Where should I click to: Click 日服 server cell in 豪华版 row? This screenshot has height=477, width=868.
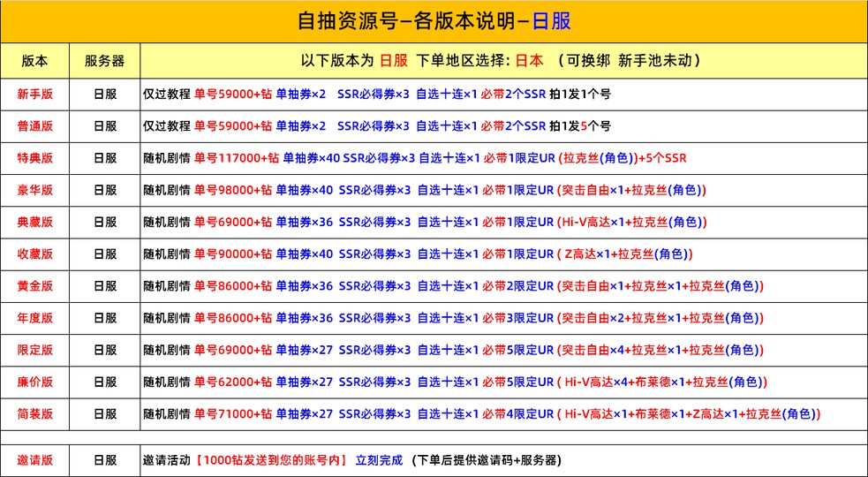point(105,190)
